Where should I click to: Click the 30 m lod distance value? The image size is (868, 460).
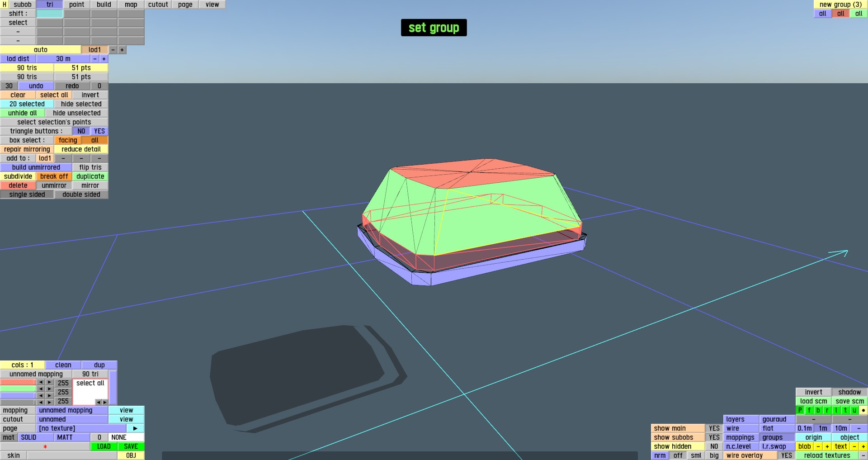pos(63,59)
